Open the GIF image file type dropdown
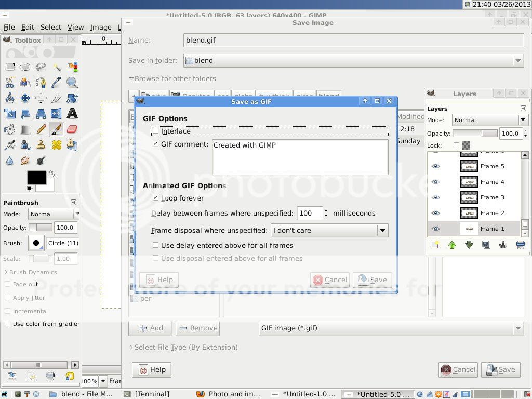Image resolution: width=532 pixels, height=399 pixels. [x=391, y=328]
